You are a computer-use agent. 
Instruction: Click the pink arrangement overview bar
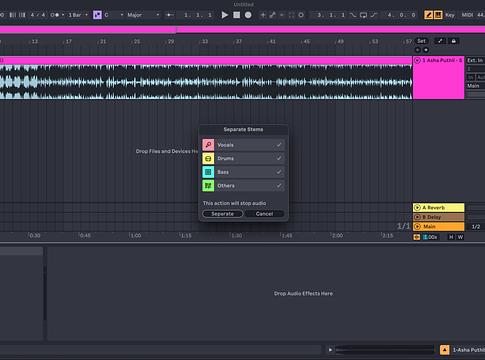tap(242, 30)
